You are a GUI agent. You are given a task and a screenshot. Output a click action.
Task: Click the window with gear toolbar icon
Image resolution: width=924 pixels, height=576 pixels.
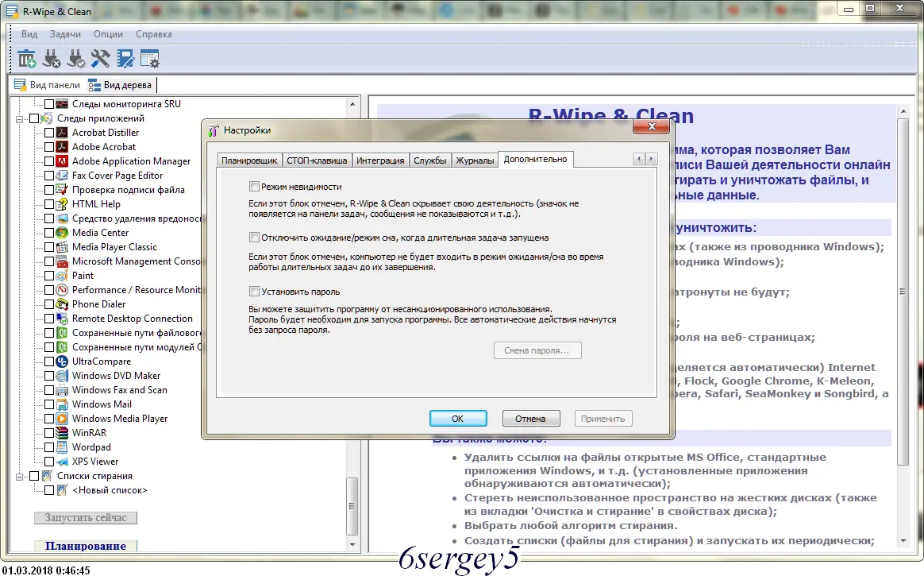[150, 58]
